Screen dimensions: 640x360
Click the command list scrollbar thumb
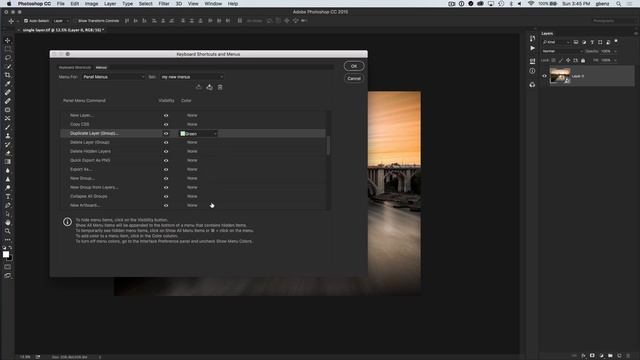tap(328, 146)
